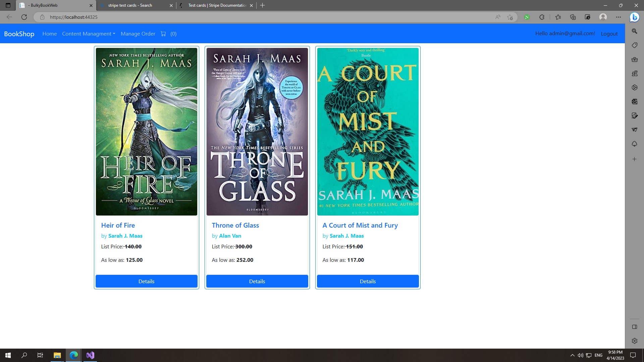
Task: Open the Bing chat sidebar icon
Action: click(x=634, y=17)
